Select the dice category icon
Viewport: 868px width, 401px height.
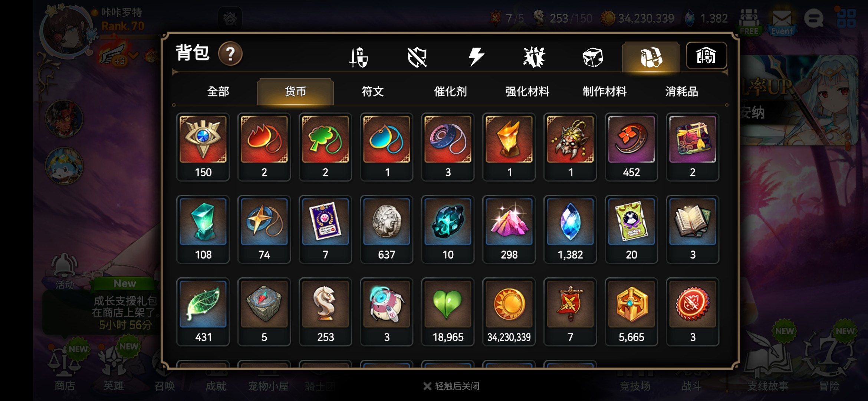(592, 58)
